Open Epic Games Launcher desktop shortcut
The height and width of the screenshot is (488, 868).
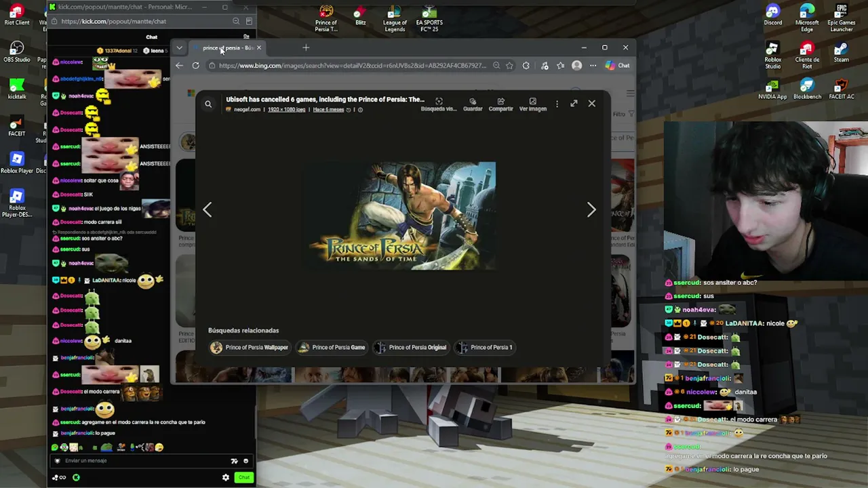842,18
